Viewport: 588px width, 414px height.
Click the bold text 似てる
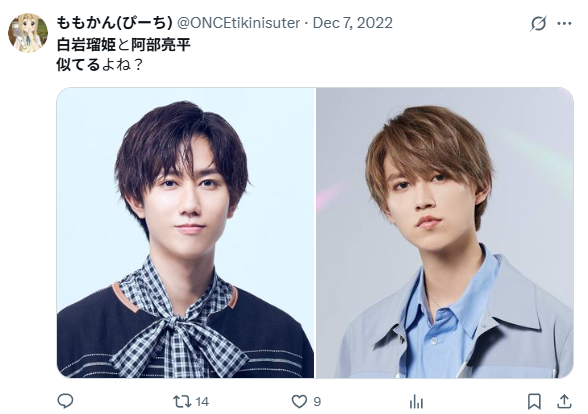click(x=78, y=65)
